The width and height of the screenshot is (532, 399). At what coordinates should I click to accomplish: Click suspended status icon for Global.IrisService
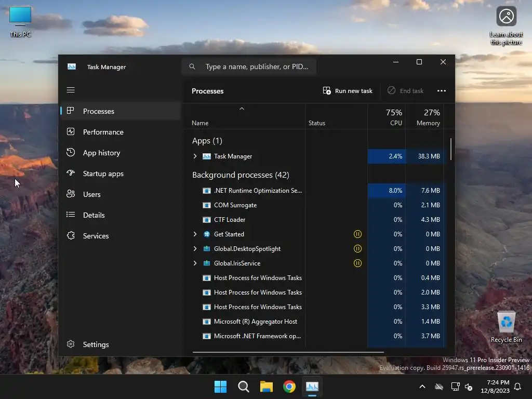click(357, 263)
